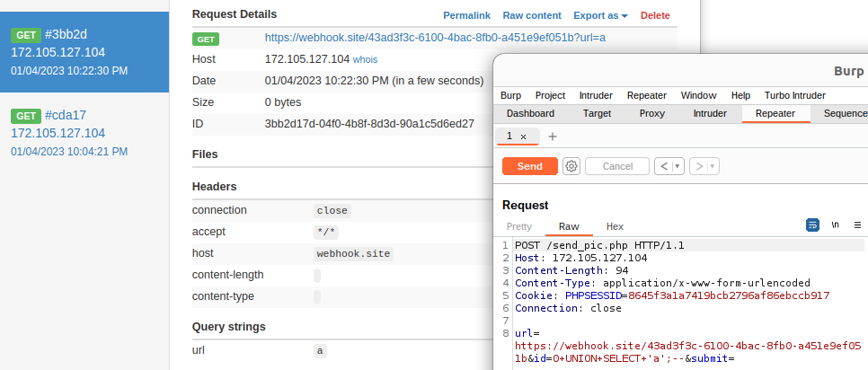Toggle the \n non-printable characters icon
Screen dimensions: 868x370
pyautogui.click(x=836, y=225)
